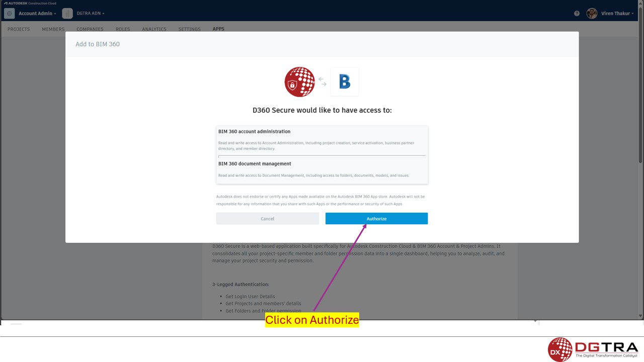Switch to the Projects tab

(19, 29)
